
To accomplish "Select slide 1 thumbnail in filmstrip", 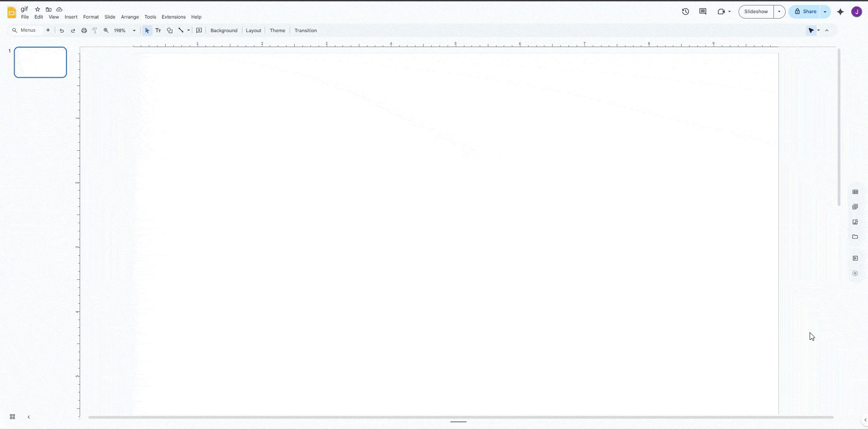I will (x=40, y=62).
